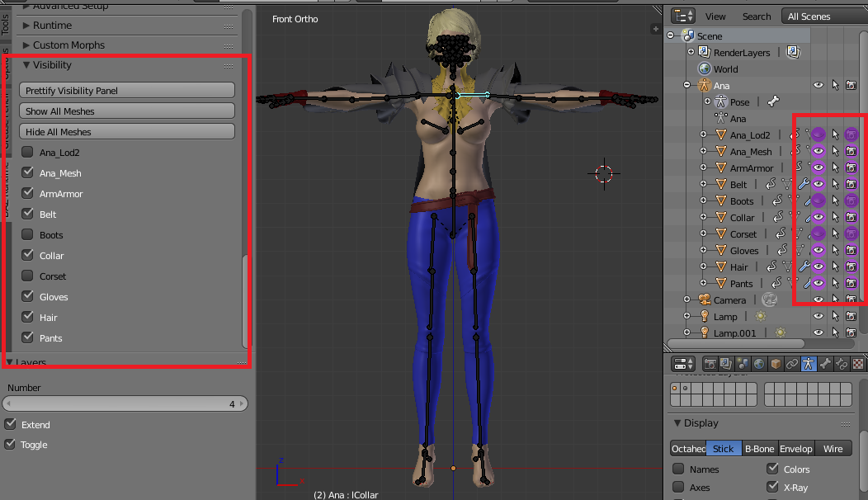Switch bone display to Wire
The width and height of the screenshot is (868, 500).
833,449
